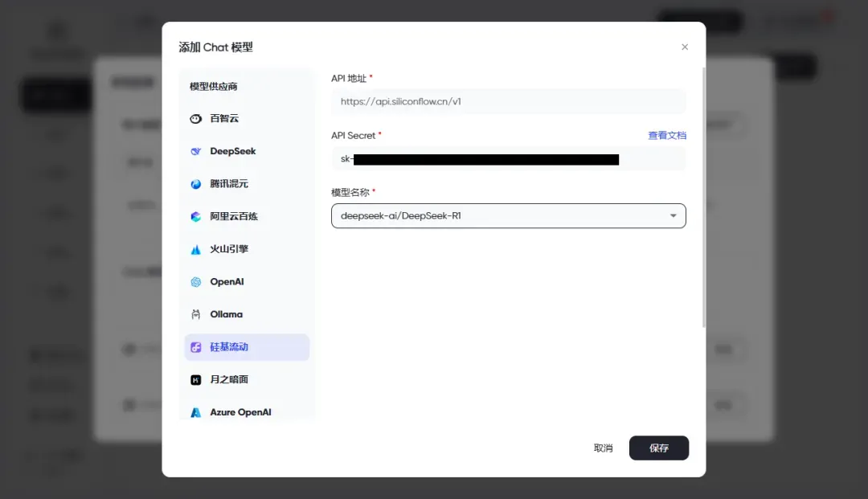Click the 模型名称 field label
Viewport: 868px width, 499px height.
[350, 193]
